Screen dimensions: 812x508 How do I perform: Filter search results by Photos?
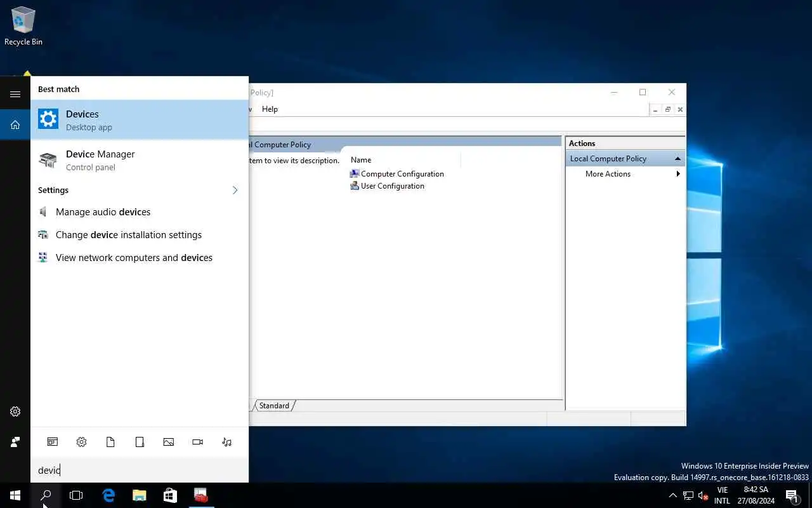coord(169,442)
